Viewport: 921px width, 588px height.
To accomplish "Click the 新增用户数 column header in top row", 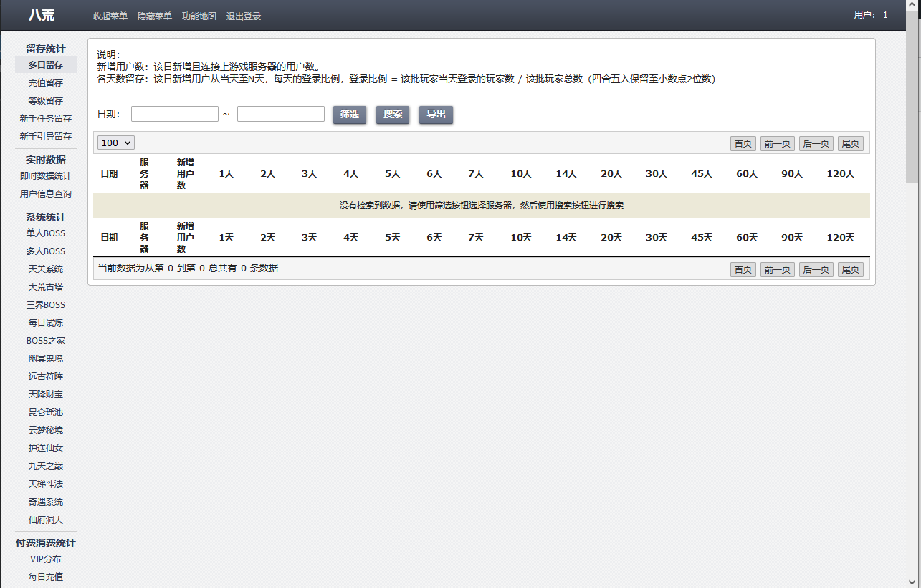I will [185, 174].
